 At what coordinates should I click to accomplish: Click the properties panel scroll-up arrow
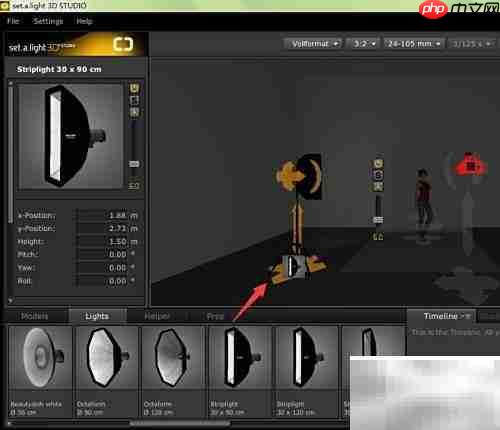click(11, 83)
